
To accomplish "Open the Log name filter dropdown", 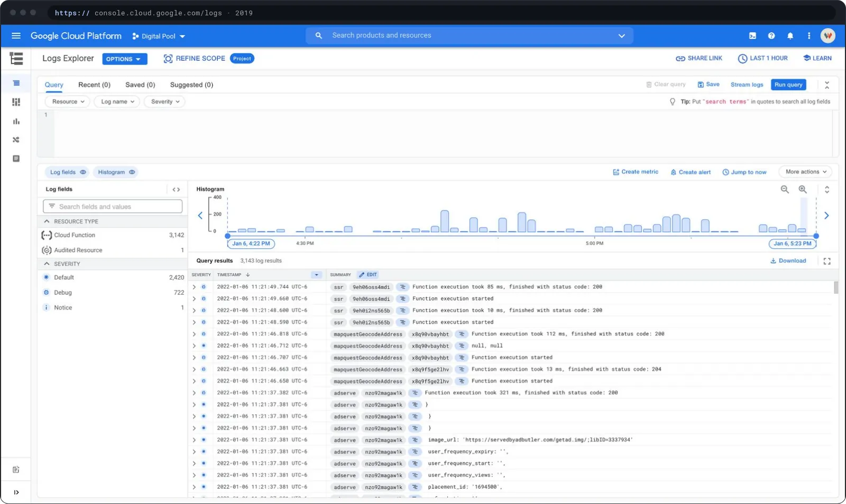I will 117,101.
